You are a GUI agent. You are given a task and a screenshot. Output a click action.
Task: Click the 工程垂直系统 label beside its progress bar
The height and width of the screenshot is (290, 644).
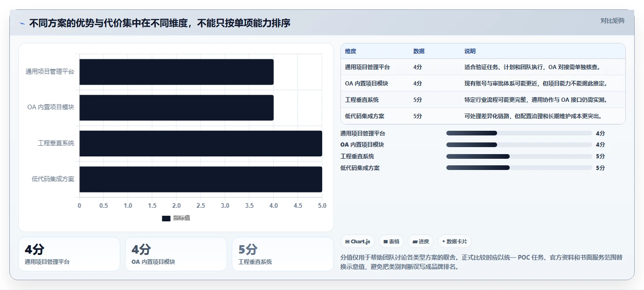coord(357,156)
